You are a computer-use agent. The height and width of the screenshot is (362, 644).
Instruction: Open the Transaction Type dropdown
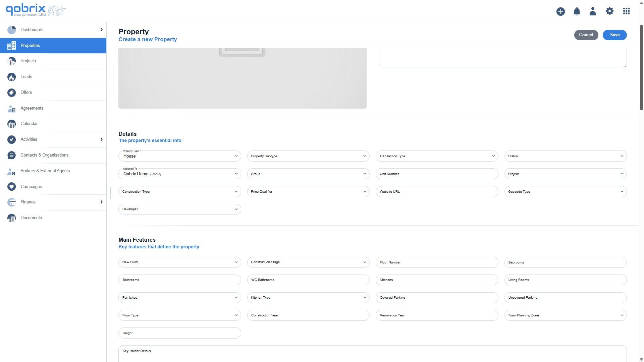click(x=437, y=156)
